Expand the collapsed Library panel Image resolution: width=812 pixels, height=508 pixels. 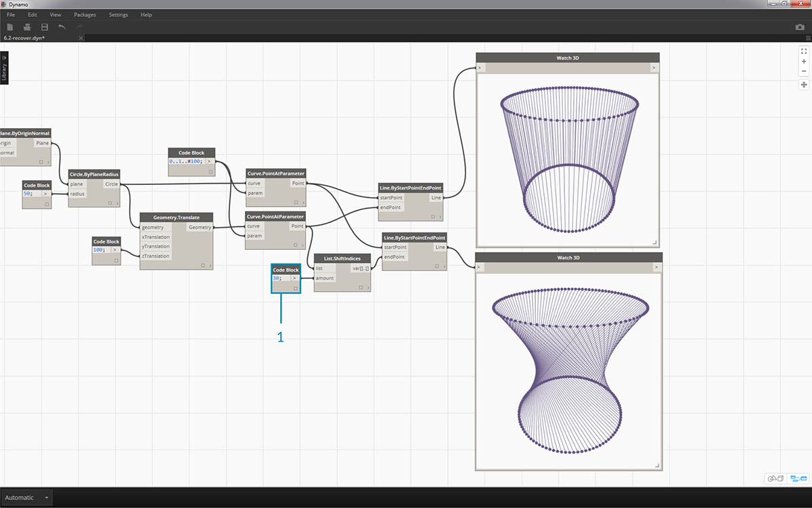point(4,68)
